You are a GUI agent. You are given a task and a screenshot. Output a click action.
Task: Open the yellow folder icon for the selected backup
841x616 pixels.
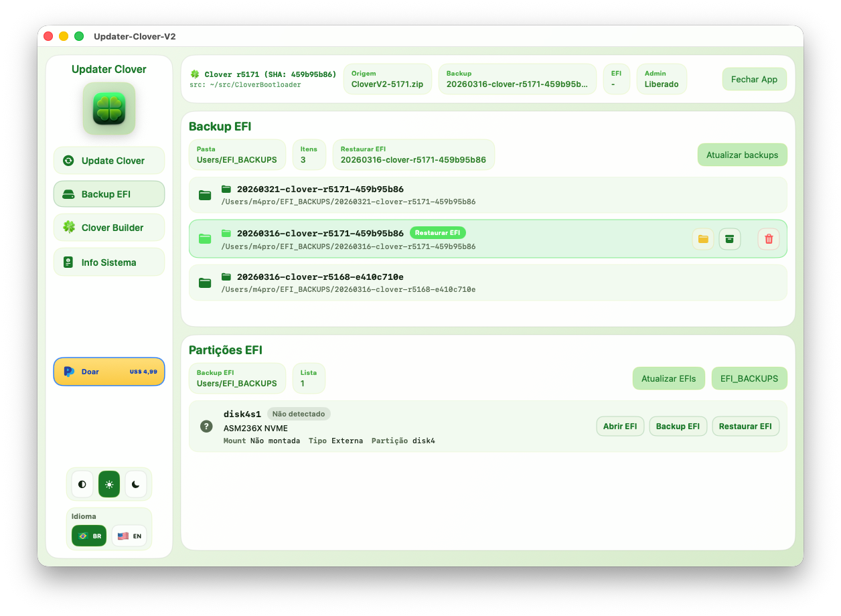click(702, 238)
